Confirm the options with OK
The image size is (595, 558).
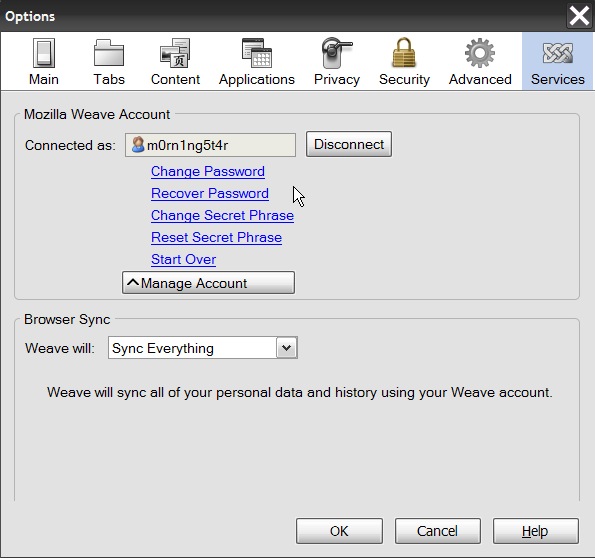coord(339,531)
